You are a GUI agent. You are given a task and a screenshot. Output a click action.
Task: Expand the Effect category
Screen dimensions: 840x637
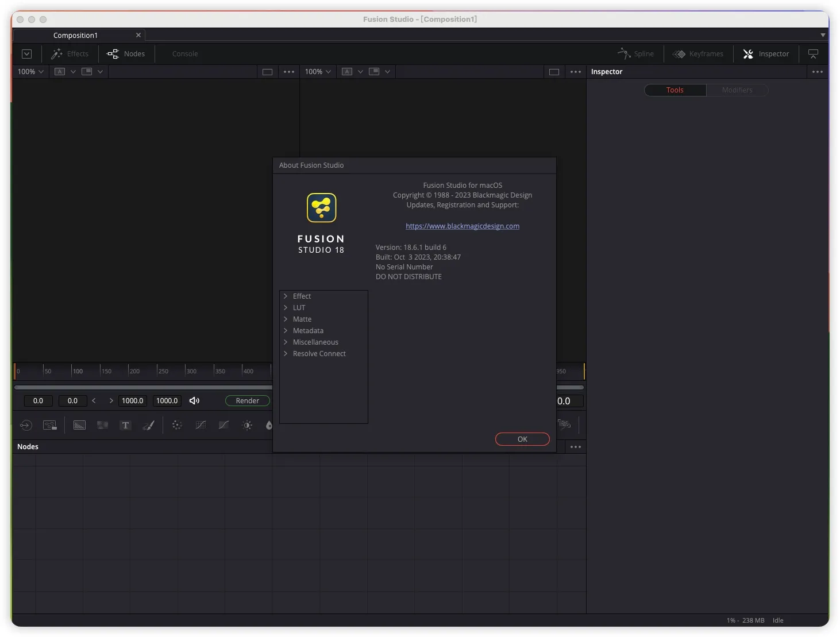[x=285, y=296]
